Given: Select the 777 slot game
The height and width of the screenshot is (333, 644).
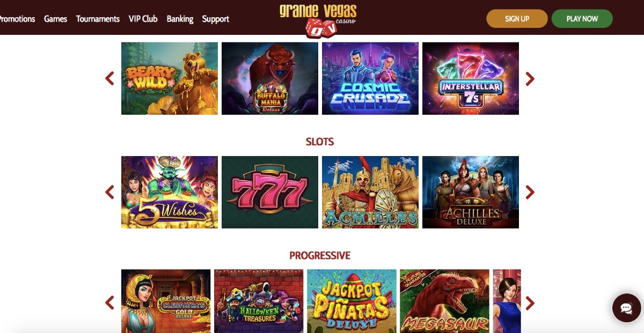Looking at the screenshot, I should (270, 192).
